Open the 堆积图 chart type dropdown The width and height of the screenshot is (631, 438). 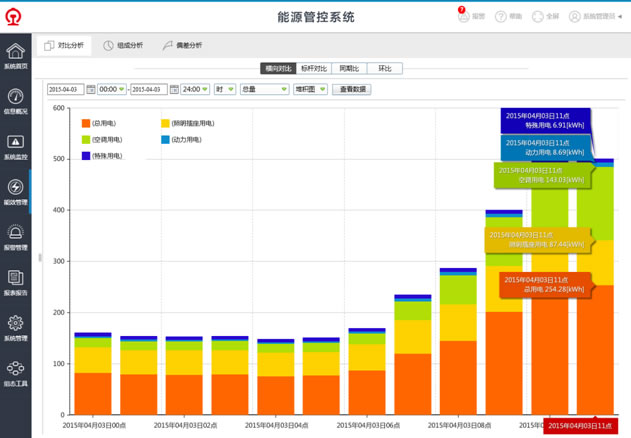coord(310,89)
